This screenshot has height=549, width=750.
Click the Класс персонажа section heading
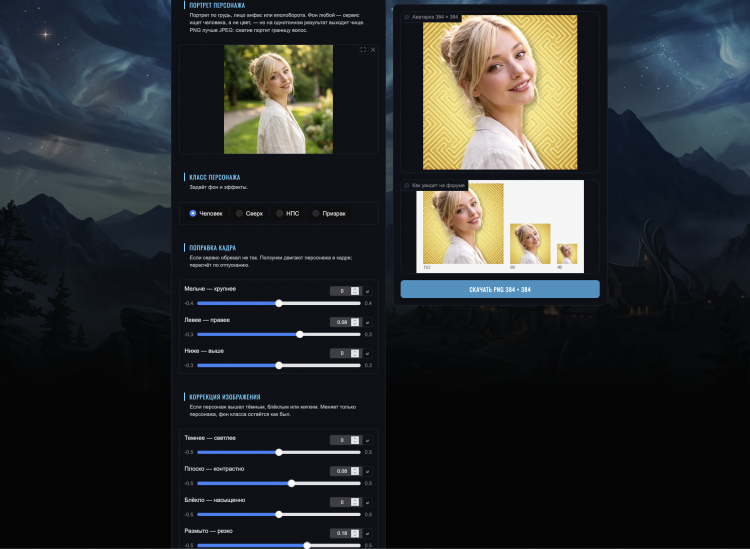(x=215, y=177)
